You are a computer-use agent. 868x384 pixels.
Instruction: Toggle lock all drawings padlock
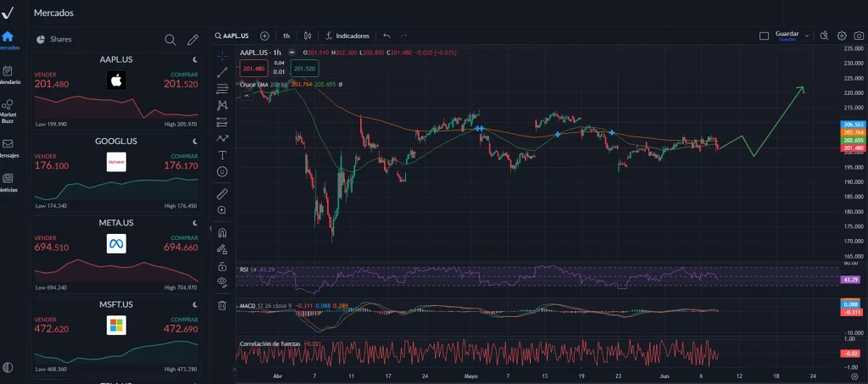[222, 266]
